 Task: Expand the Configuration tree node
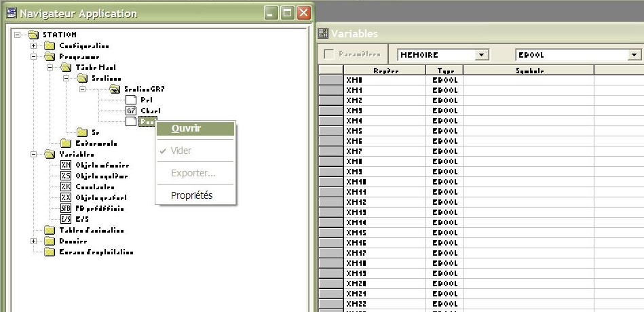[x=34, y=45]
